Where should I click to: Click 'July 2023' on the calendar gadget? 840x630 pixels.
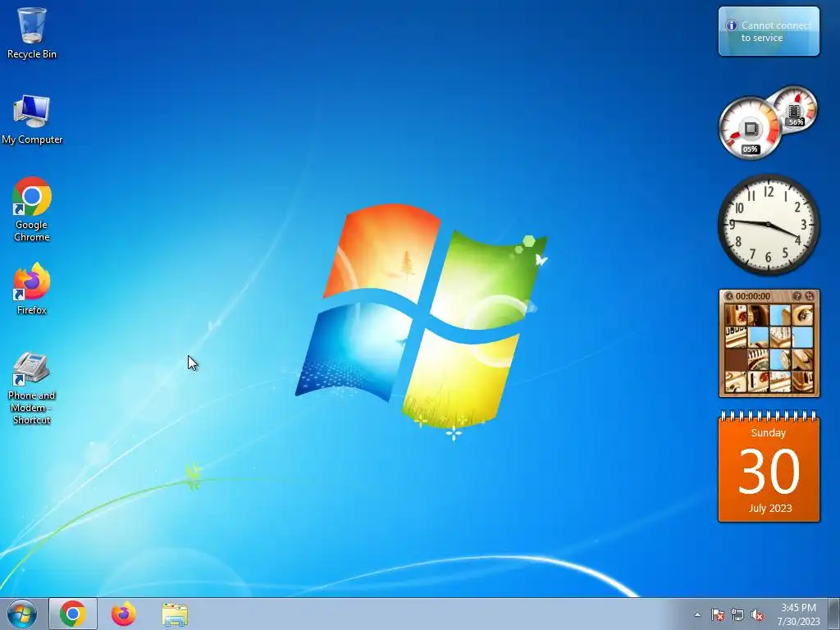(769, 508)
